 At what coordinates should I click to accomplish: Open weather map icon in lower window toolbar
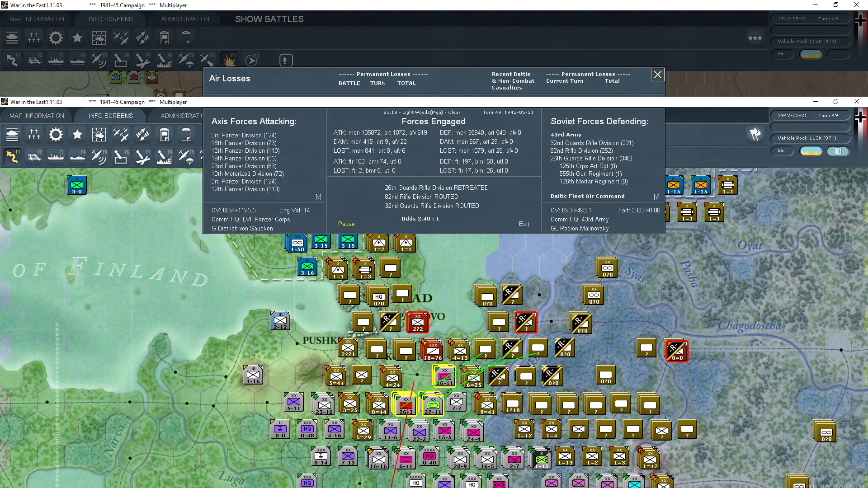(x=99, y=135)
